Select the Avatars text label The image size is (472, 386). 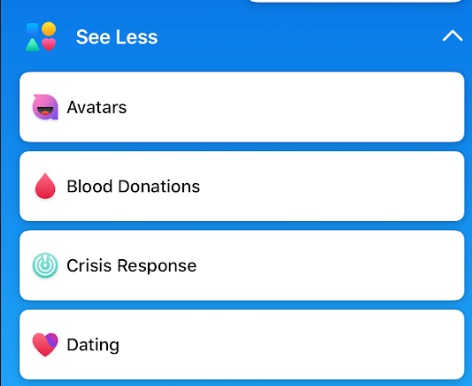pyautogui.click(x=97, y=107)
